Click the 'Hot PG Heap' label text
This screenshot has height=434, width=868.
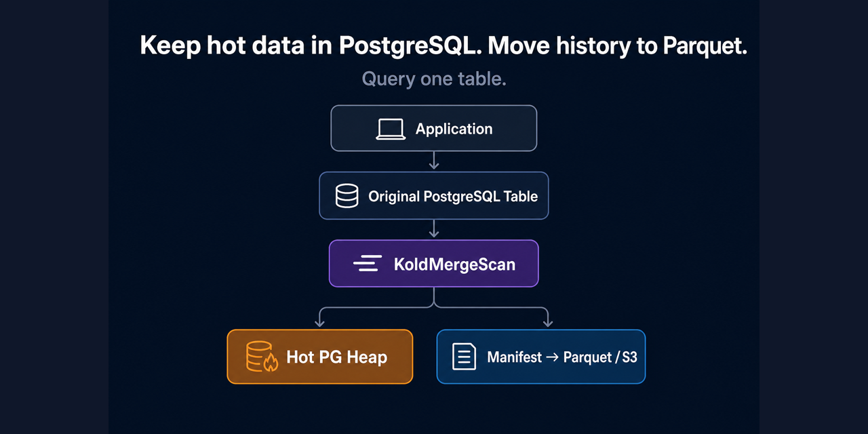click(337, 357)
